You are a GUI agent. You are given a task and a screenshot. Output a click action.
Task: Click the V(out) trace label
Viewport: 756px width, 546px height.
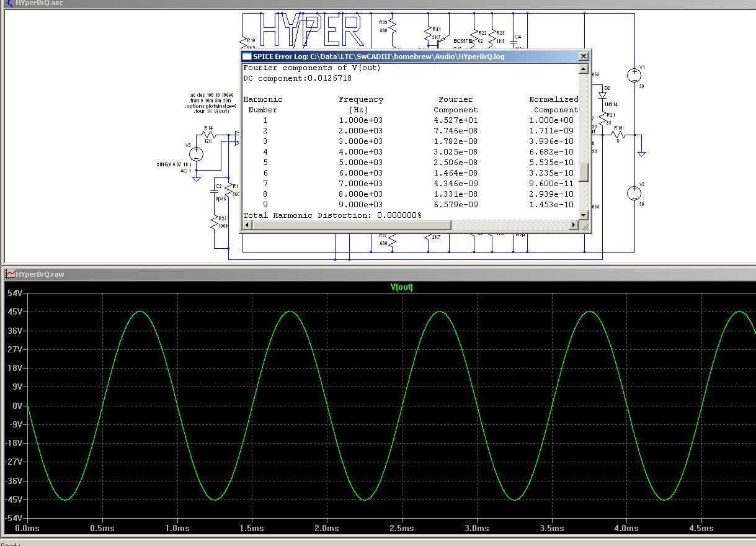click(401, 287)
